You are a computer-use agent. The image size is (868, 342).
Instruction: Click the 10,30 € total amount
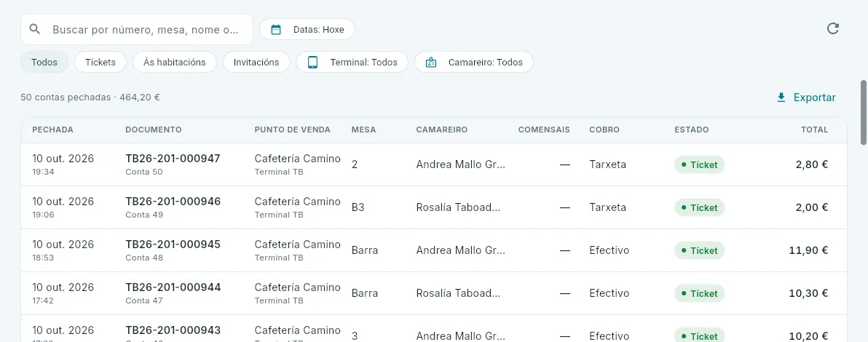pos(809,293)
